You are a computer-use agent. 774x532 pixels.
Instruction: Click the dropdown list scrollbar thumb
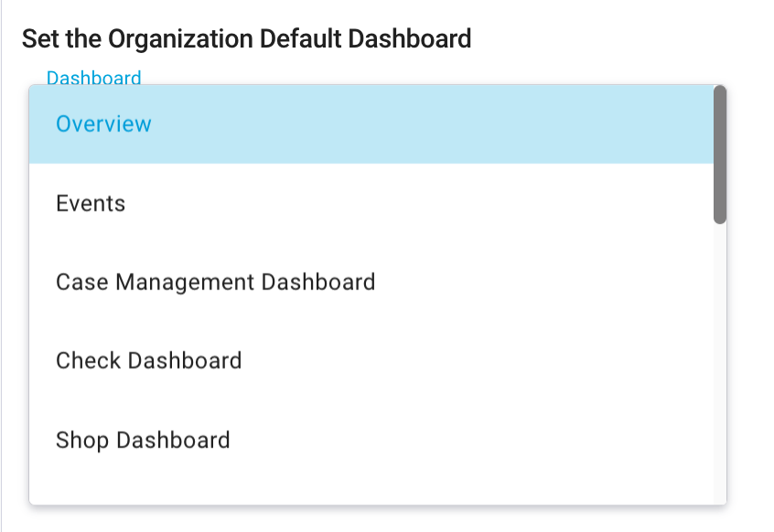tap(720, 154)
